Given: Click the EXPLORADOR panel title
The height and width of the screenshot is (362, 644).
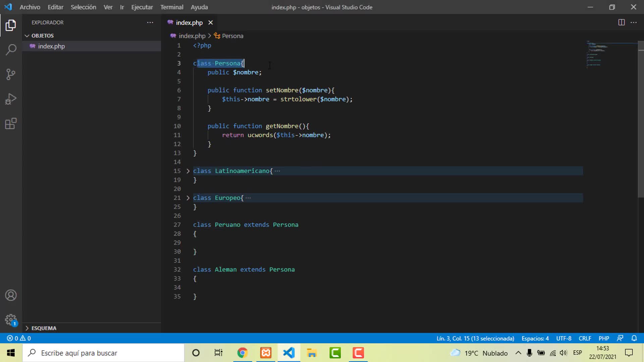Looking at the screenshot, I should [47, 22].
